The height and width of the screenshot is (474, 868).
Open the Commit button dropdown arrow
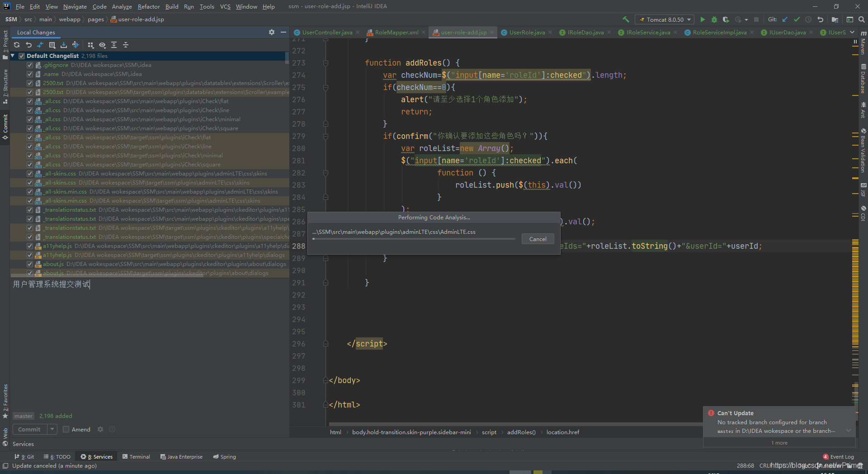(x=52, y=429)
